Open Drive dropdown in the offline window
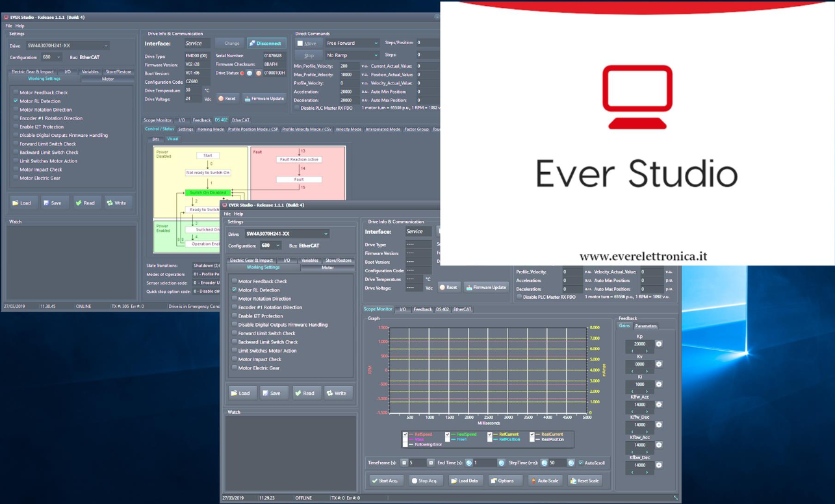The height and width of the screenshot is (504, 835). point(287,234)
